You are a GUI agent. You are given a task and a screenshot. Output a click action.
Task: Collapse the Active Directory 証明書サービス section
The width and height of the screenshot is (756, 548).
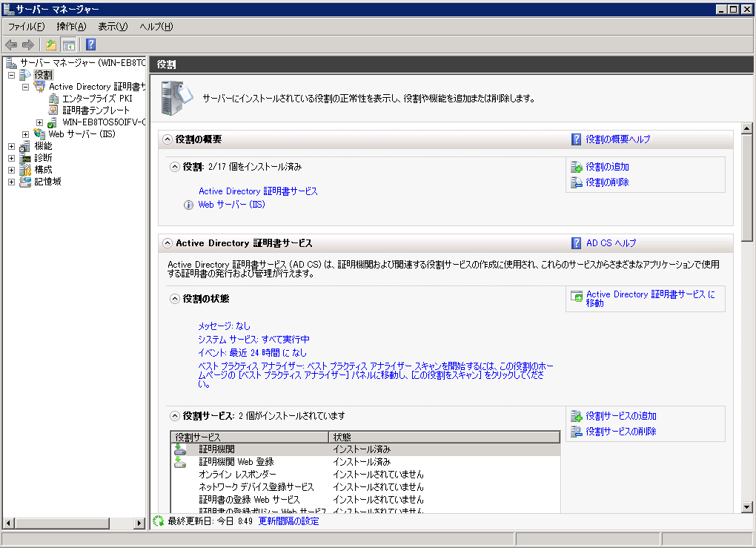click(168, 243)
